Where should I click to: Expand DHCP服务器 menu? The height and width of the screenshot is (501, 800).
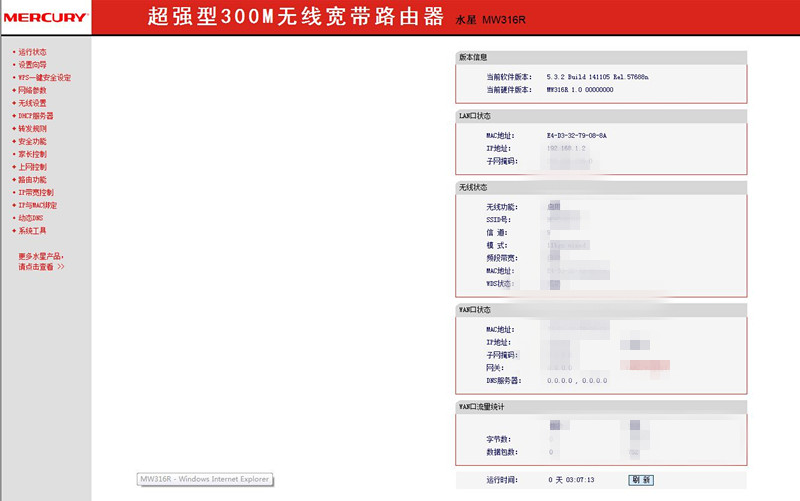(x=36, y=116)
